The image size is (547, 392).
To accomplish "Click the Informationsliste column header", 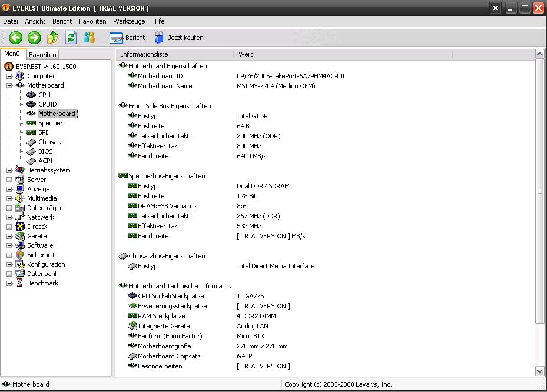I will pyautogui.click(x=174, y=54).
